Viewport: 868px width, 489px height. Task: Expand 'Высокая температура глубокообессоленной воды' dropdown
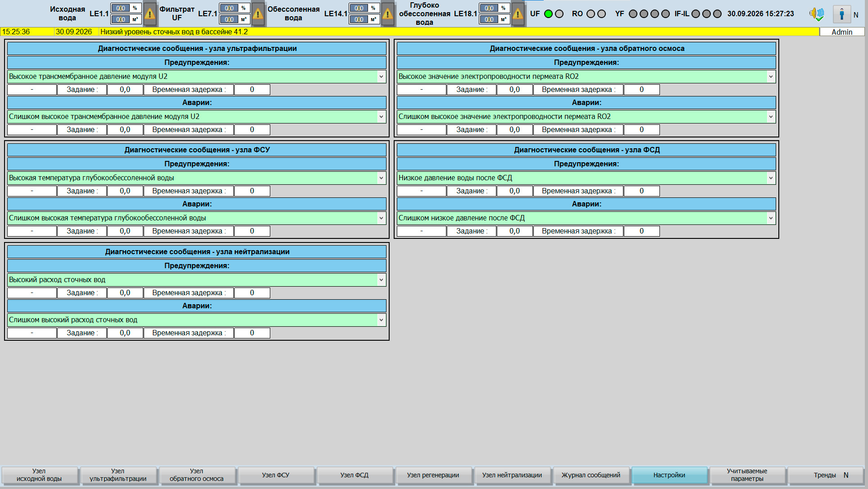tap(381, 178)
